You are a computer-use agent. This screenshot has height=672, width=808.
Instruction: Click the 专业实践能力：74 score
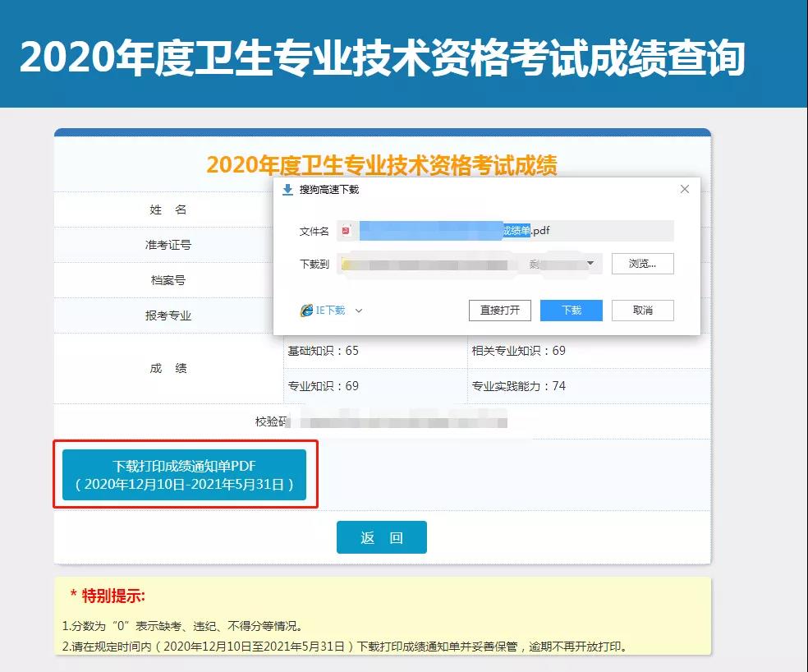[518, 386]
